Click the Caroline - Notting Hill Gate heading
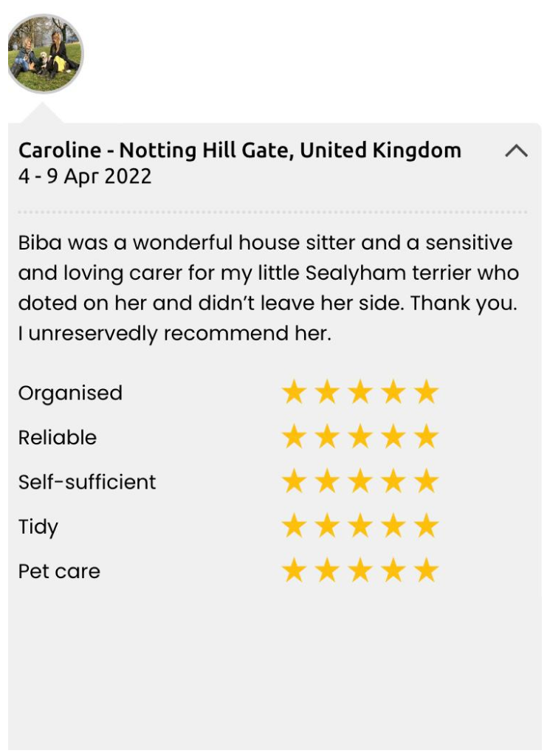This screenshot has width=550, height=756. (239, 151)
